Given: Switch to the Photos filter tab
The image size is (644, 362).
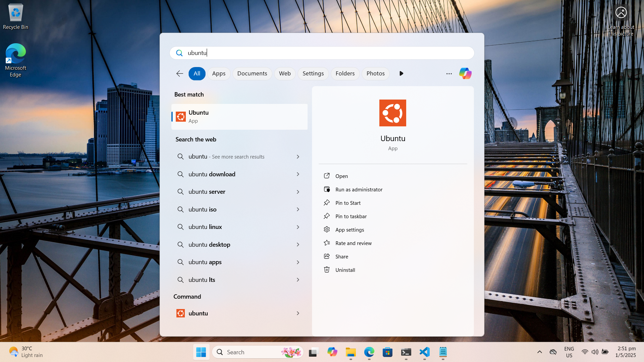Looking at the screenshot, I should [x=375, y=73].
